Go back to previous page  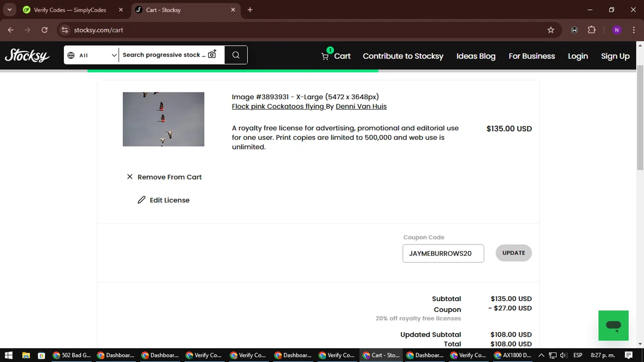[11, 30]
